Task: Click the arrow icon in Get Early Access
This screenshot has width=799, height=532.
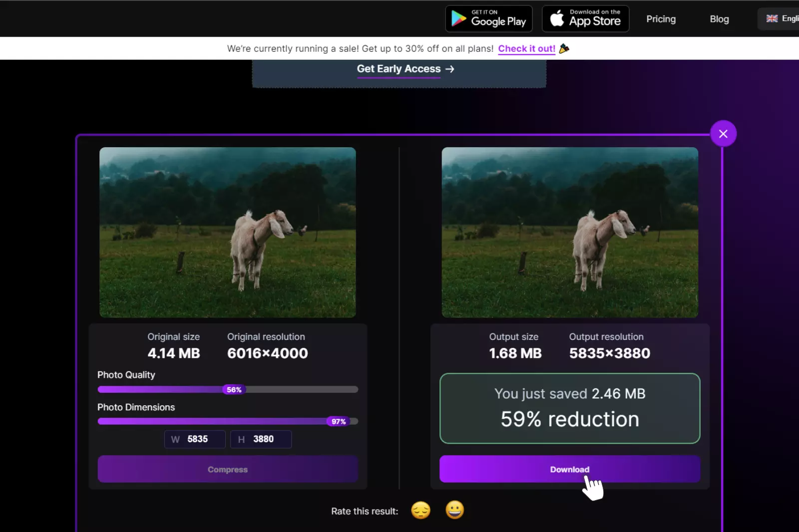Action: (x=449, y=69)
